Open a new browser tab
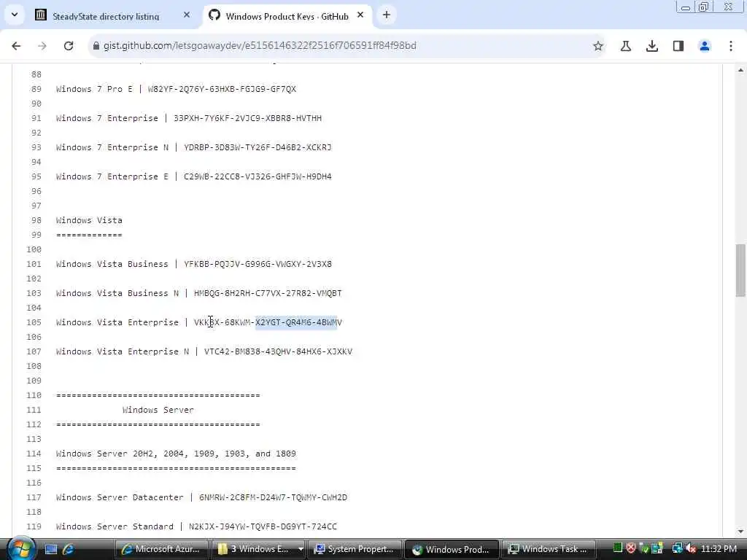747x560 pixels. (387, 15)
